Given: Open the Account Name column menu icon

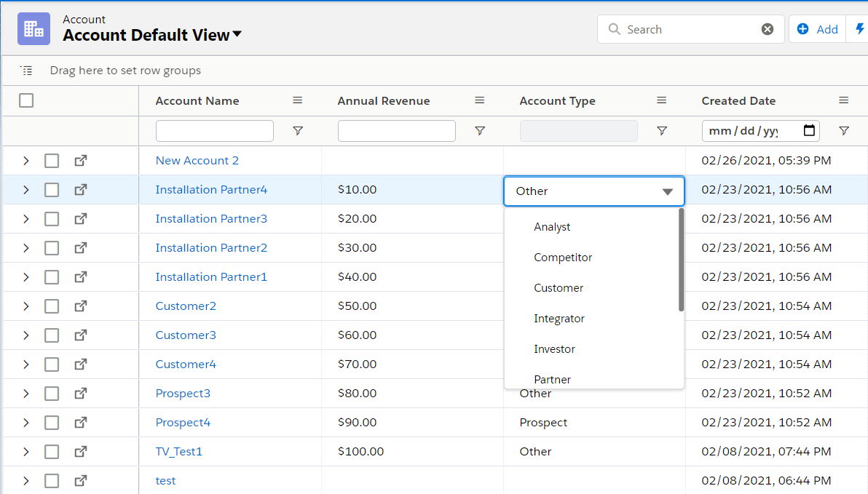Looking at the screenshot, I should click(x=297, y=100).
